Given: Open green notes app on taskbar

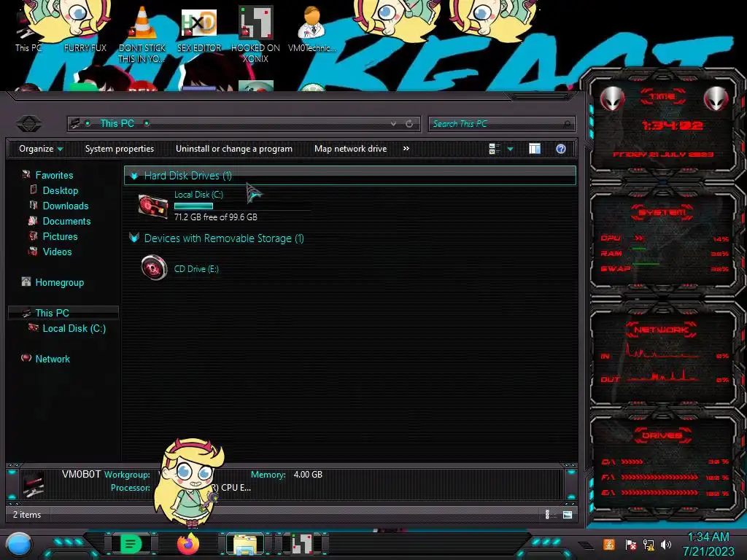Looking at the screenshot, I should (x=131, y=544).
